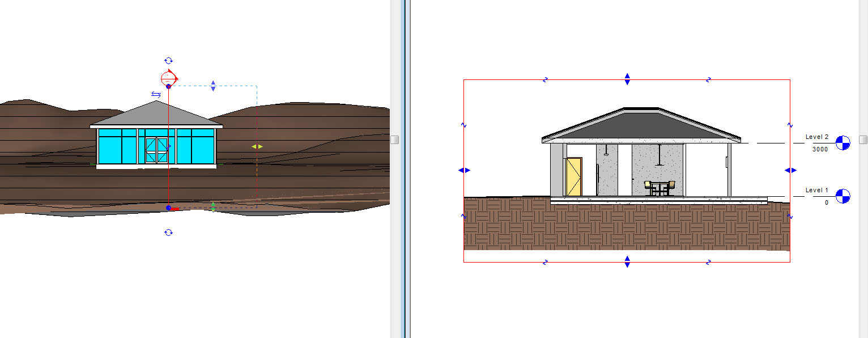Viewport: 868px width, 338px height.
Task: Click the crop region right edge blue arrow grip
Action: [790, 170]
